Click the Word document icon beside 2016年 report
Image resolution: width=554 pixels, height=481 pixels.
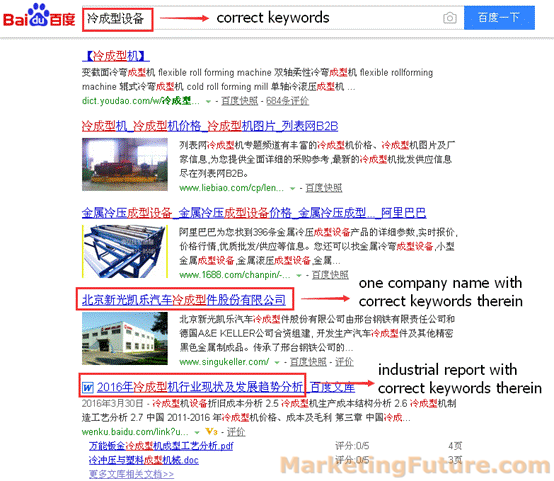(x=87, y=388)
